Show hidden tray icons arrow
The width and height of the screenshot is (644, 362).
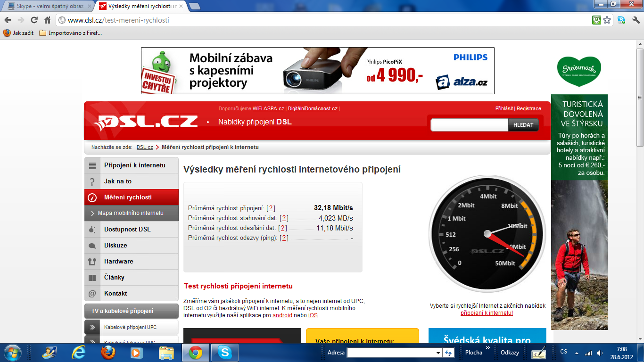click(577, 353)
